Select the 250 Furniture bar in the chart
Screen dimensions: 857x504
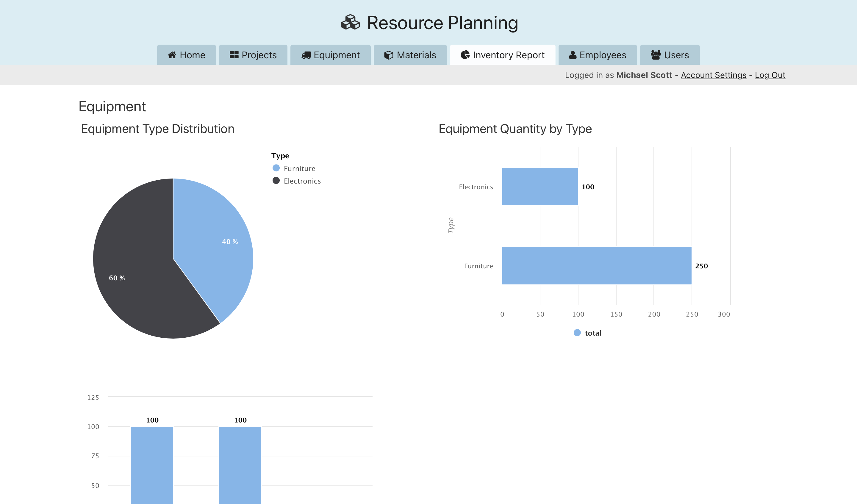click(x=595, y=266)
